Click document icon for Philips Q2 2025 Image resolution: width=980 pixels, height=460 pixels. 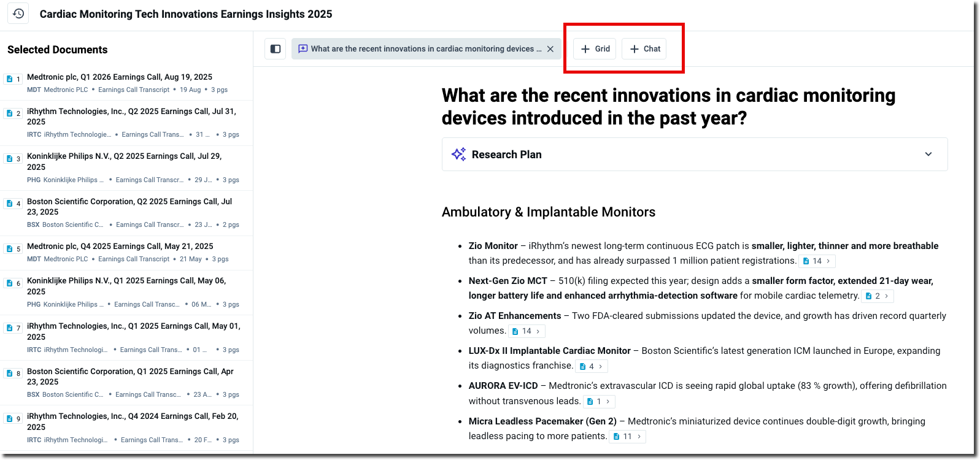click(10, 158)
